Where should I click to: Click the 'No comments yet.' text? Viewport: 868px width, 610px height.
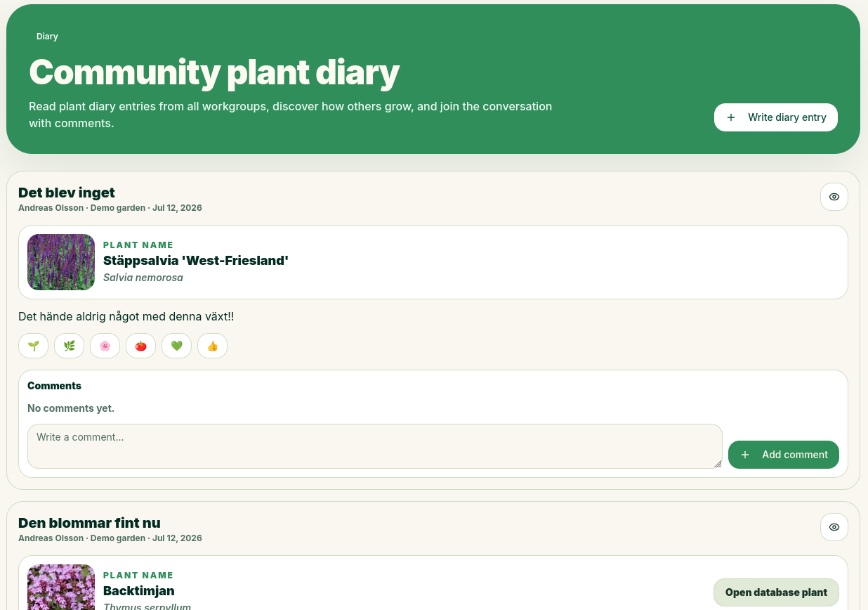click(71, 408)
